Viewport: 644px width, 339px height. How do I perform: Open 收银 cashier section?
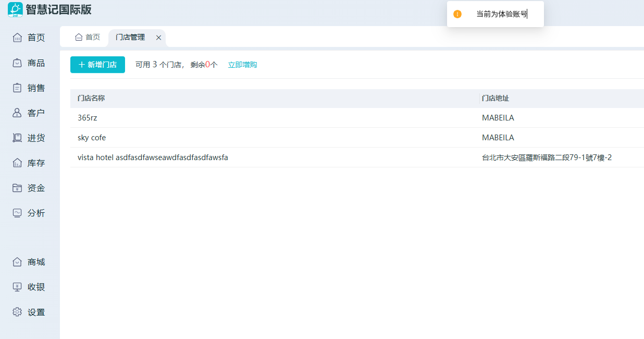[x=29, y=287]
